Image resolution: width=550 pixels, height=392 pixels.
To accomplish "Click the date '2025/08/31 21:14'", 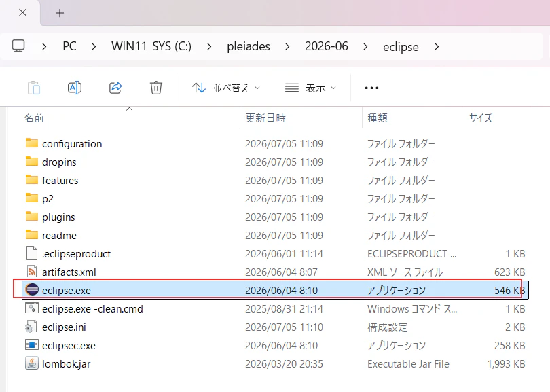I will [x=284, y=309].
